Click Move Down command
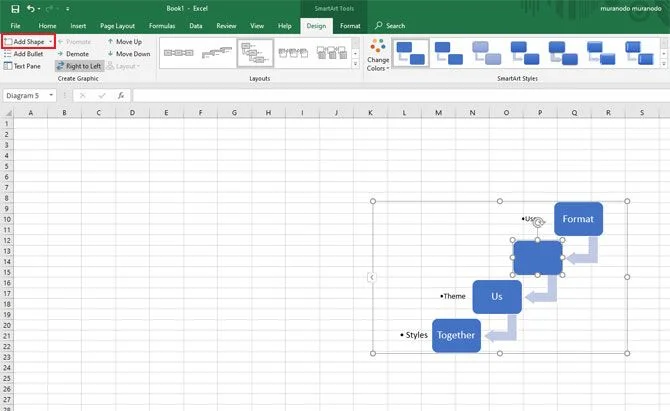 click(x=129, y=54)
